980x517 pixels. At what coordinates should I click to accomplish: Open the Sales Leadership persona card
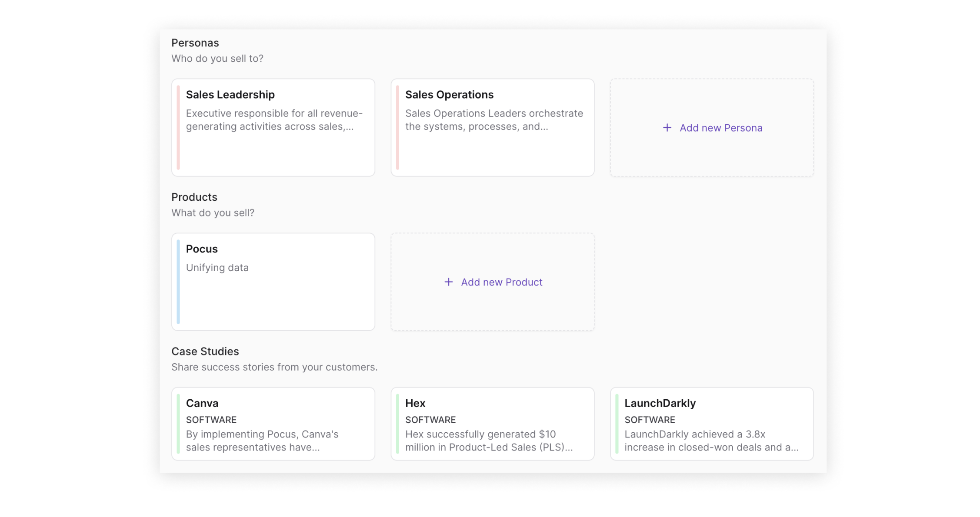click(273, 148)
